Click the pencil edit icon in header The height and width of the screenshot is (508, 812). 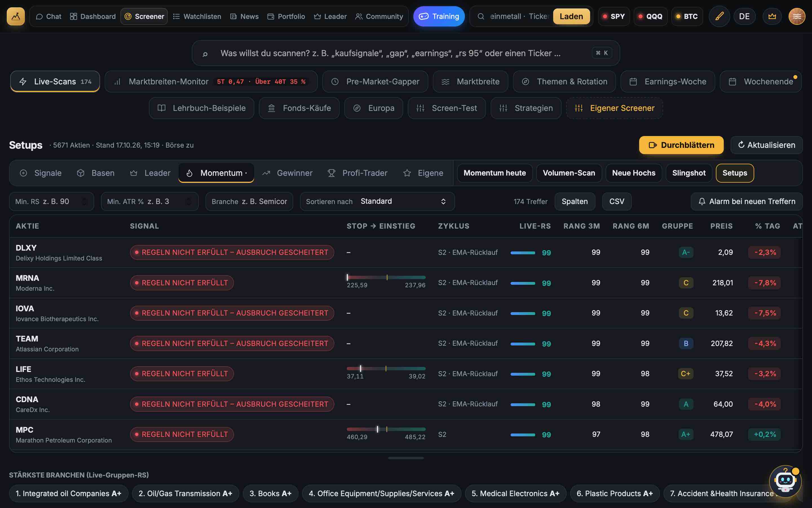[x=719, y=16]
